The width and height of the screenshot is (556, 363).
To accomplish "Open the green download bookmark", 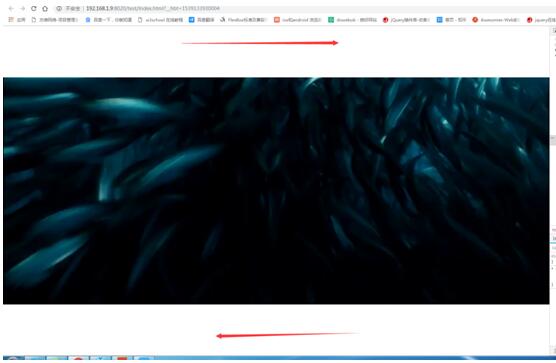I will 352,20.
